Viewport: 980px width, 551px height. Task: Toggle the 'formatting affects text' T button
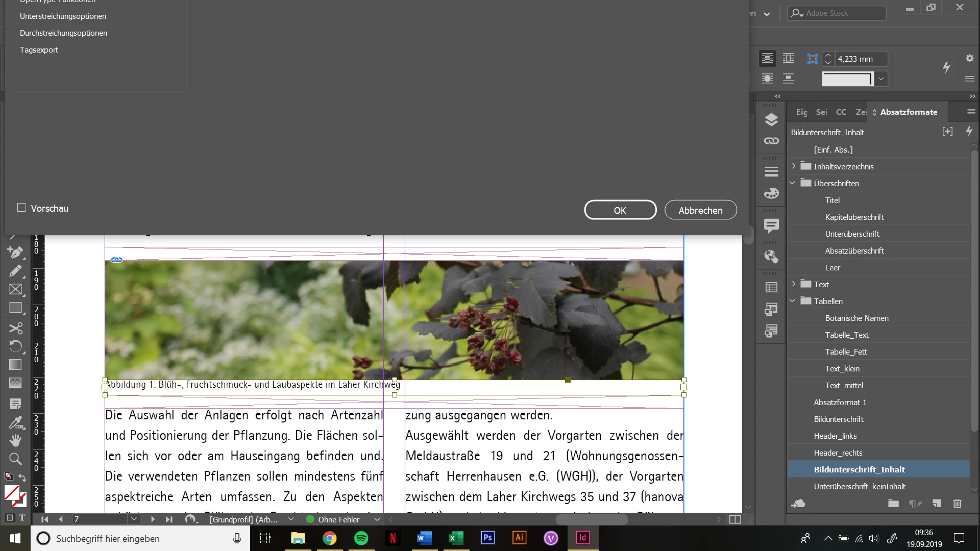tap(22, 518)
